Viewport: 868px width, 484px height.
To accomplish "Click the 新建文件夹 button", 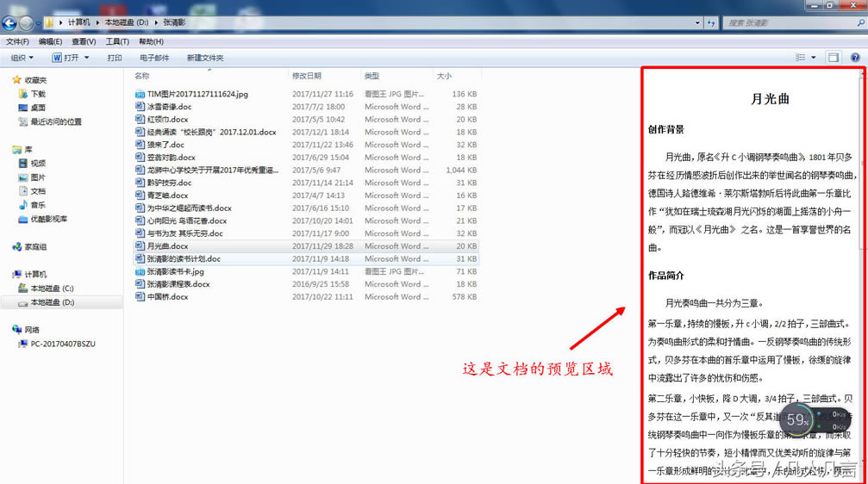I will coord(205,58).
